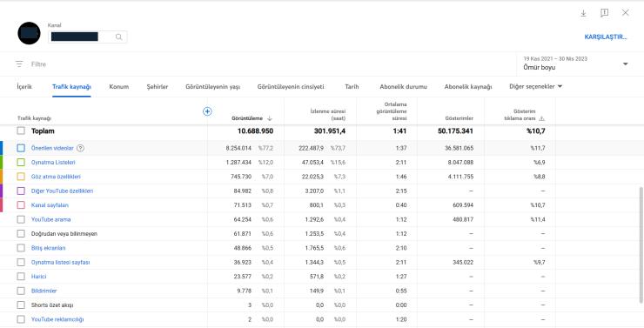Open the Oynatma Listeleri link
The width and height of the screenshot is (644, 328).
(53, 163)
